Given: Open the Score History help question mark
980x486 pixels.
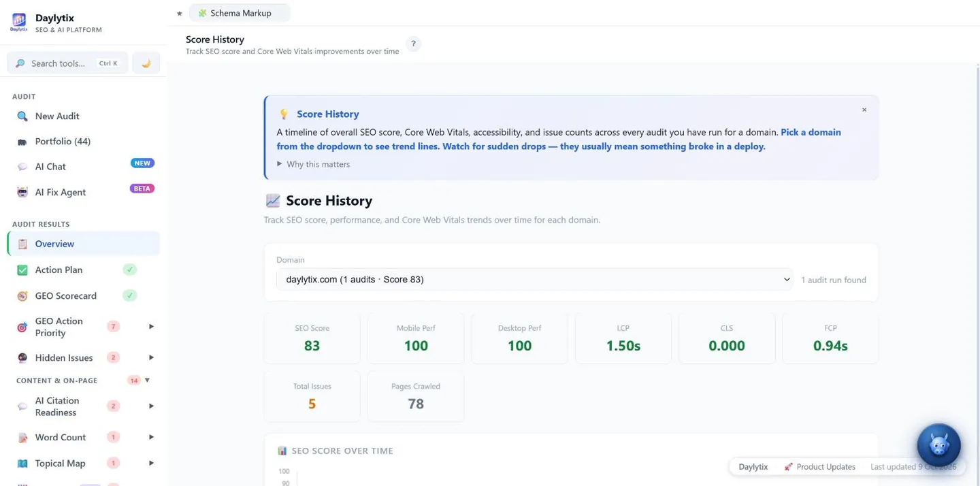Looking at the screenshot, I should pyautogui.click(x=413, y=44).
